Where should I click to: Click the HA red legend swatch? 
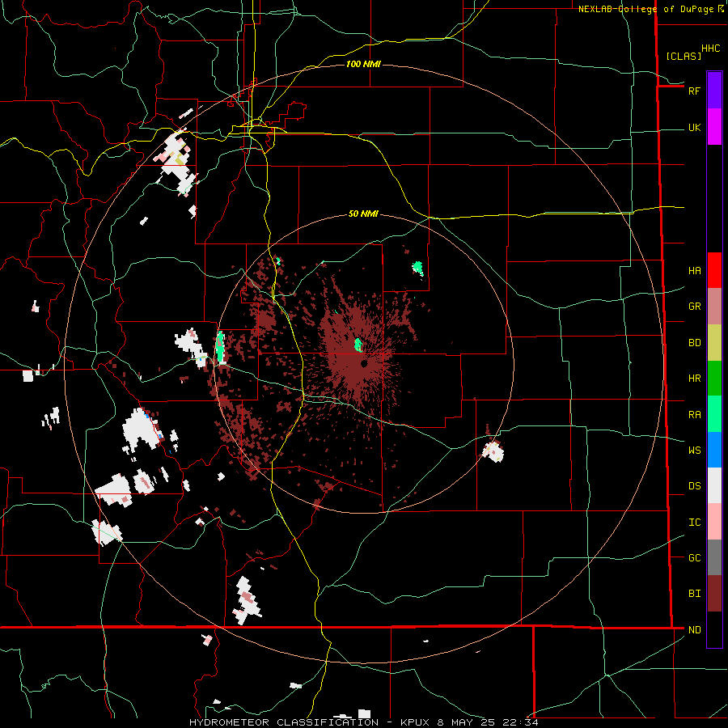[x=714, y=270]
